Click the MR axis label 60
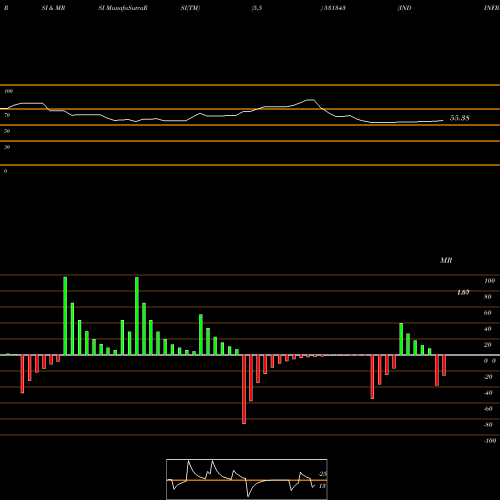Screen dimensions: 500x500 pos(488,313)
